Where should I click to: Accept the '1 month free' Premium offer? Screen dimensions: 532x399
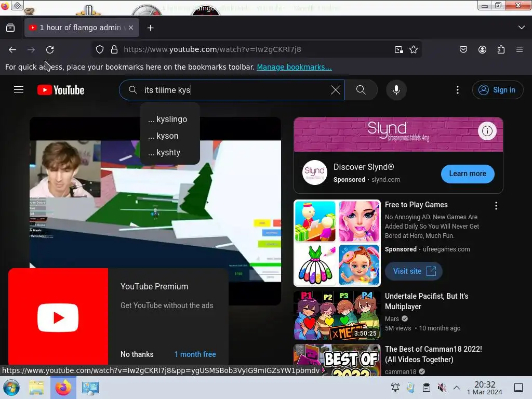(195, 354)
